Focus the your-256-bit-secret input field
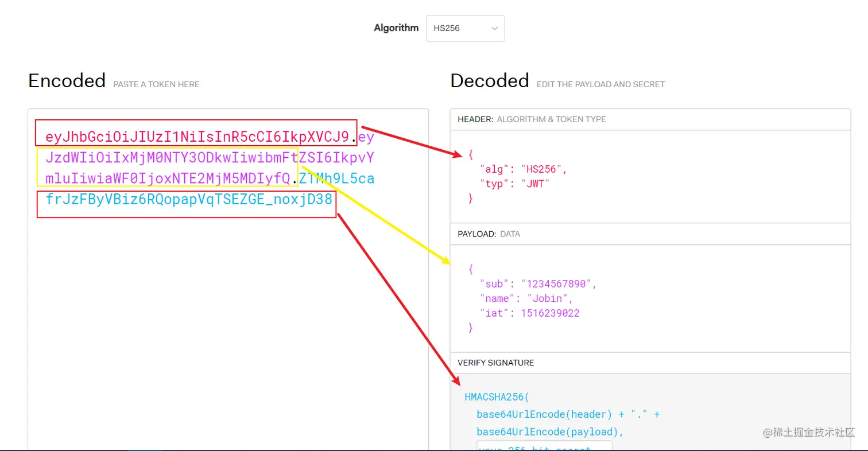868x451 pixels. [x=544, y=446]
